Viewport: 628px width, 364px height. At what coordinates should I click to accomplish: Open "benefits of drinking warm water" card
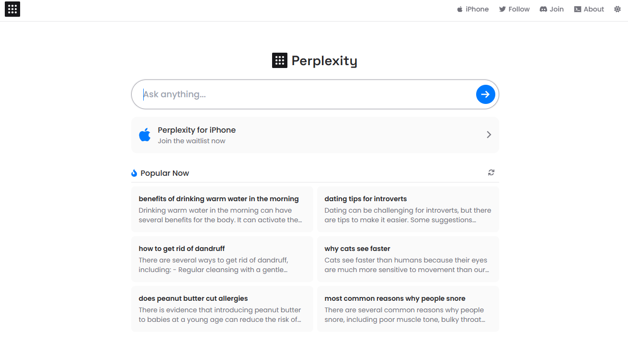pos(222,209)
